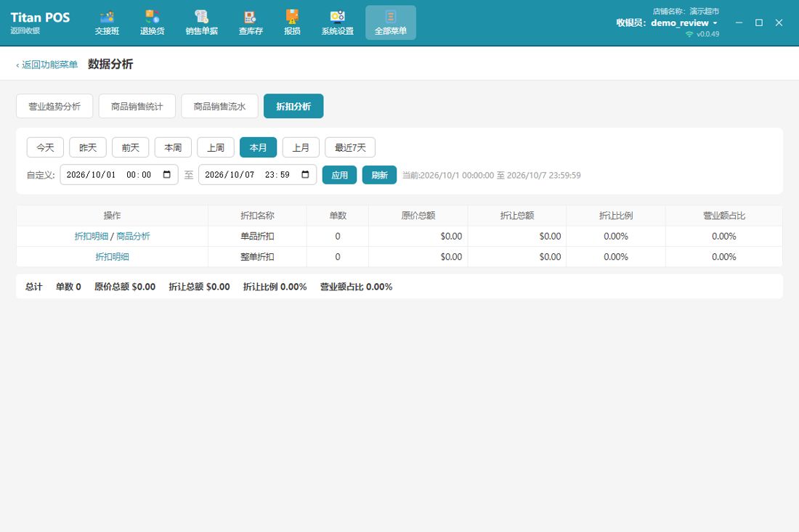Viewport: 799px width, 532px height.
Task: Filter by 上周 (last week)
Action: point(216,147)
